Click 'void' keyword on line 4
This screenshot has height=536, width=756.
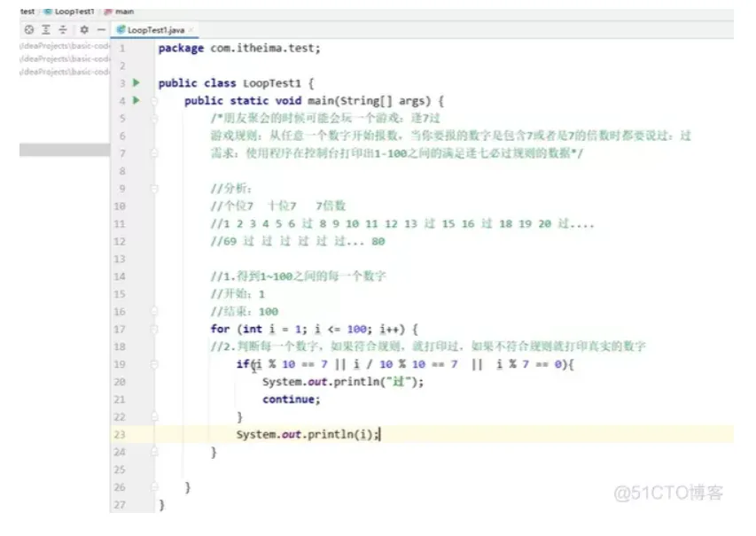point(288,101)
